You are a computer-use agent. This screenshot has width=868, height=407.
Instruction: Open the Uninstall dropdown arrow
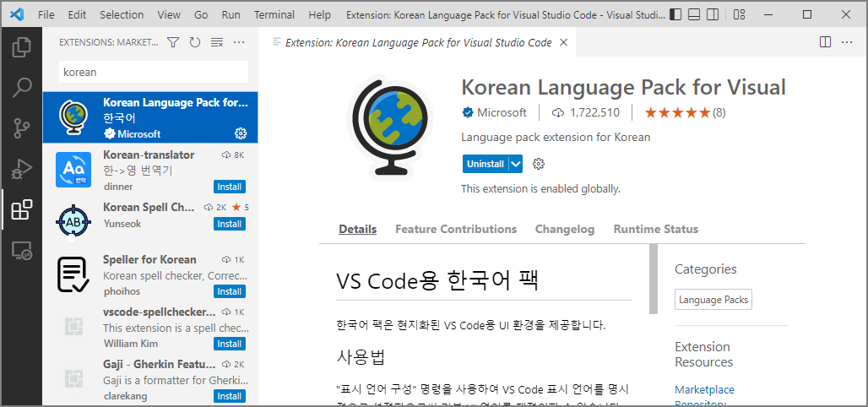pos(516,164)
